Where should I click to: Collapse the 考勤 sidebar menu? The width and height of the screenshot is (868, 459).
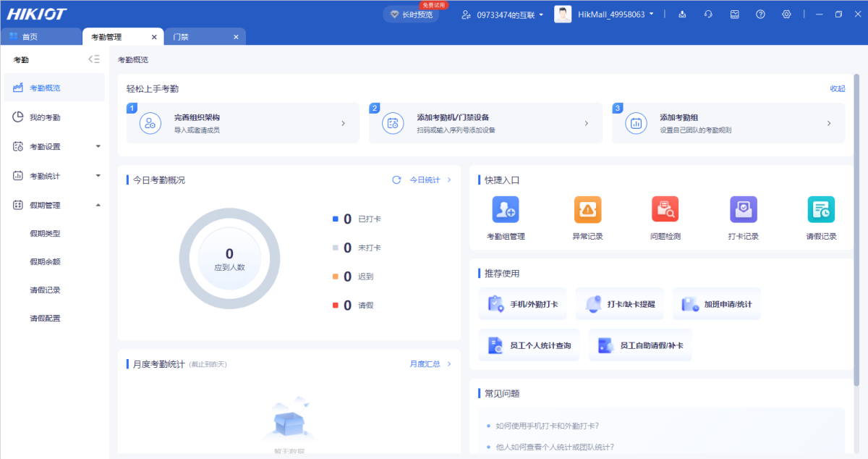(93, 59)
